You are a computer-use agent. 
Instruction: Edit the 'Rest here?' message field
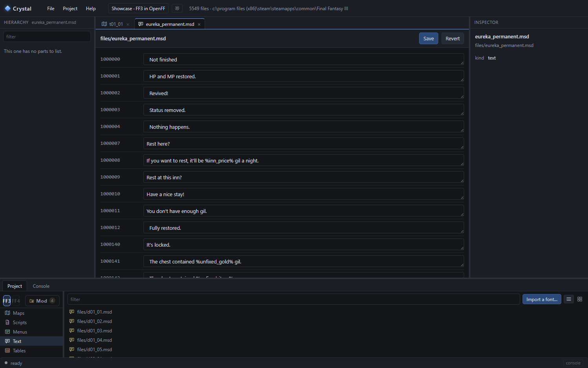click(304, 144)
